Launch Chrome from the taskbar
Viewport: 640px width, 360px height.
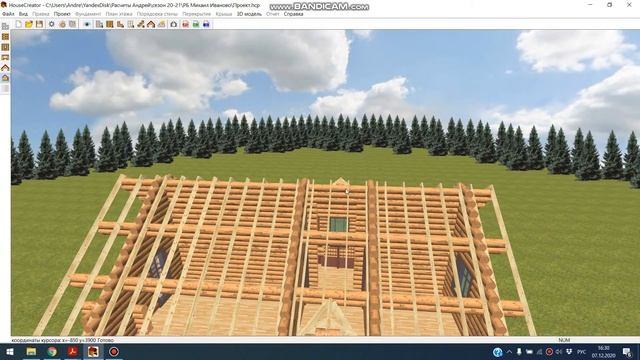pos(52,351)
